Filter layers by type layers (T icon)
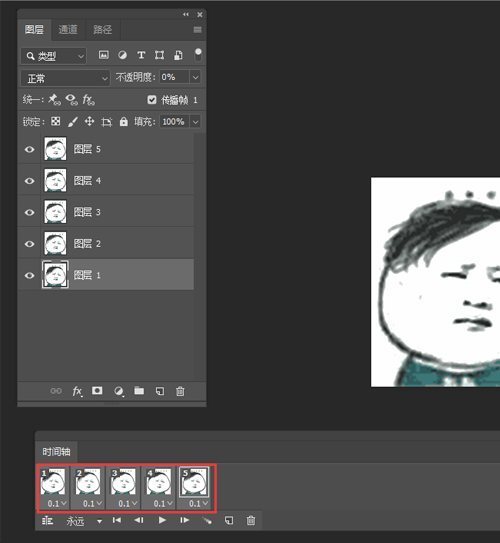Viewport: 500px width, 543px height. [x=141, y=55]
